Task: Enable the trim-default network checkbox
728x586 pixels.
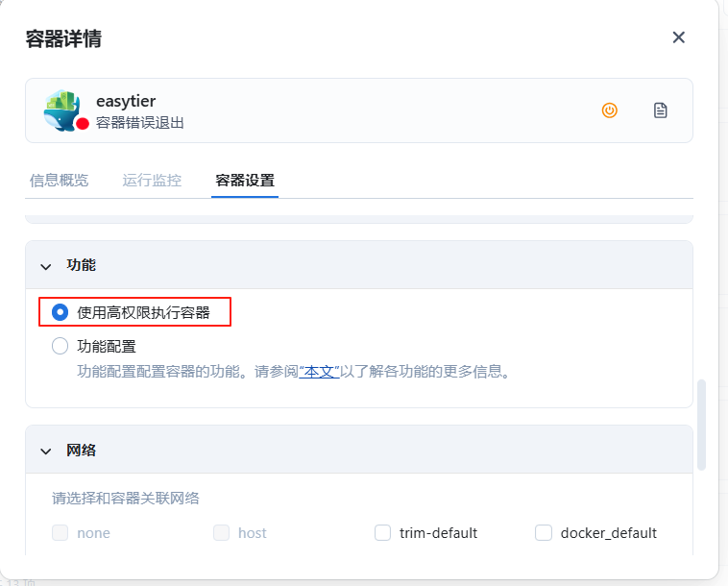Action: (382, 532)
